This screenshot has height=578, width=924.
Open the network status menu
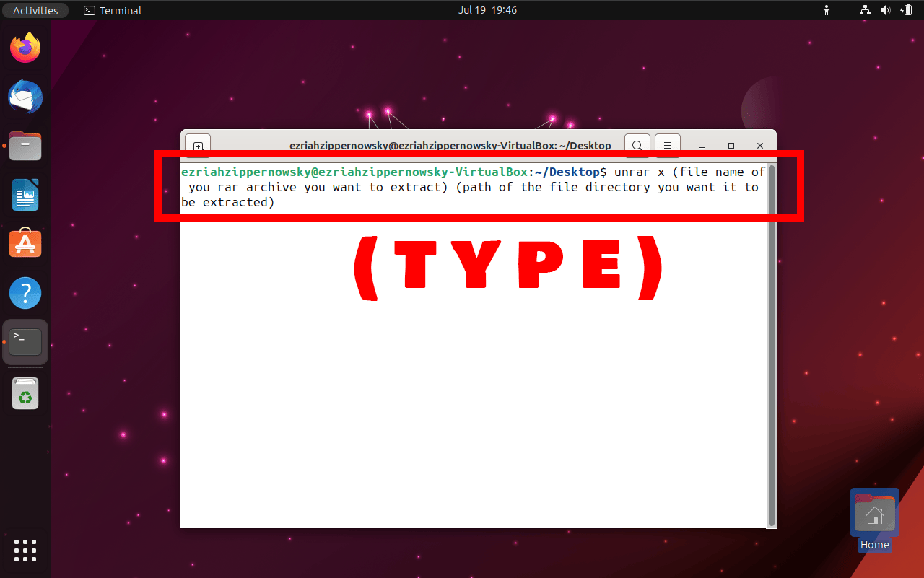[x=864, y=10]
